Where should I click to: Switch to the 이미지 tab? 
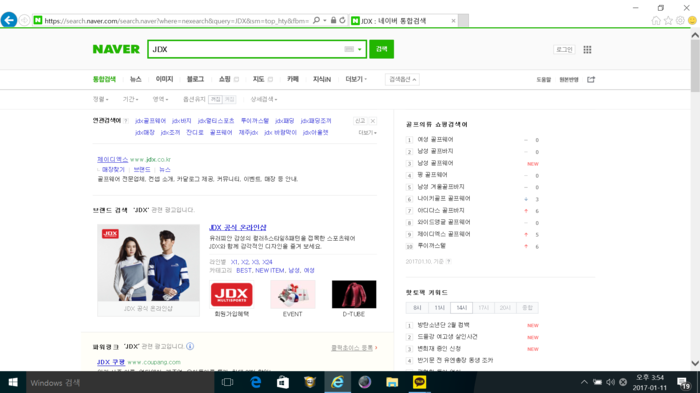tap(164, 79)
